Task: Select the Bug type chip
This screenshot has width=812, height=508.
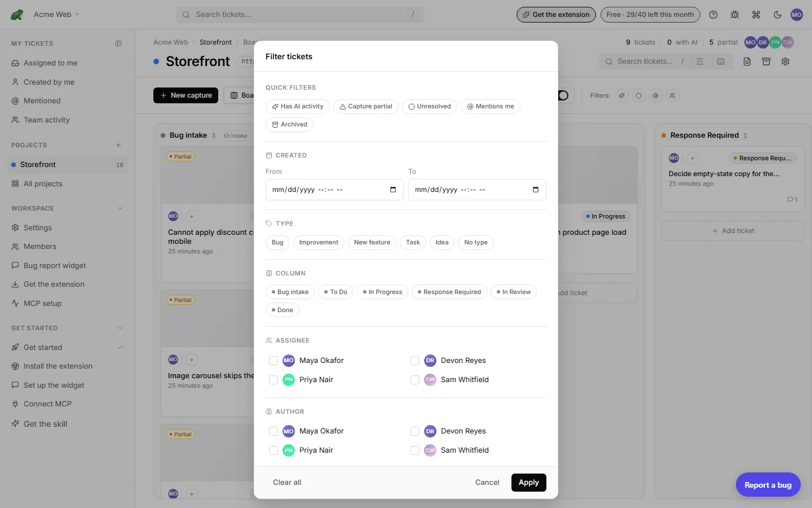Action: pos(277,243)
